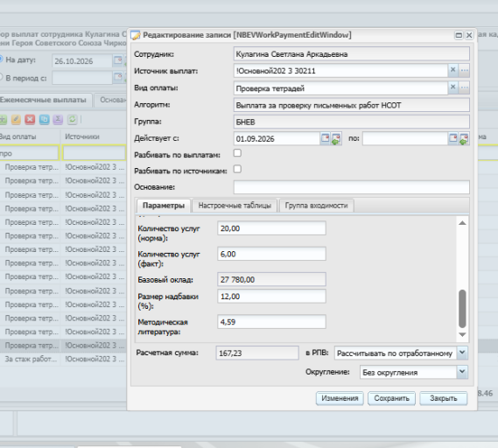Click the Количество услуг (факт) field
This screenshot has height=448, width=498.
(271, 254)
